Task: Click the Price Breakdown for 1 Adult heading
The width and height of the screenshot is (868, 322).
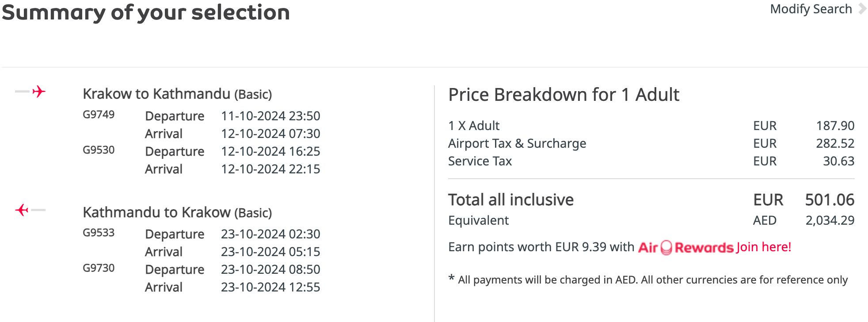Action: pyautogui.click(x=563, y=95)
